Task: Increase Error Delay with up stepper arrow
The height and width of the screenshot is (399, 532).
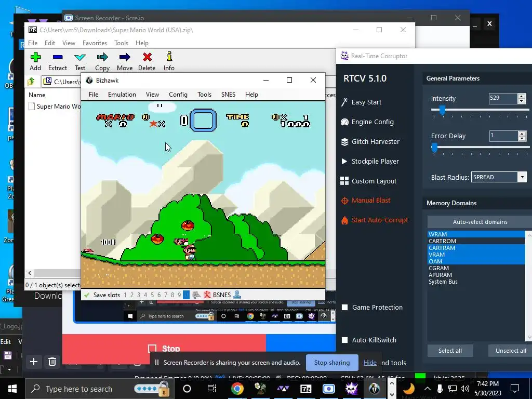Action: click(x=522, y=134)
